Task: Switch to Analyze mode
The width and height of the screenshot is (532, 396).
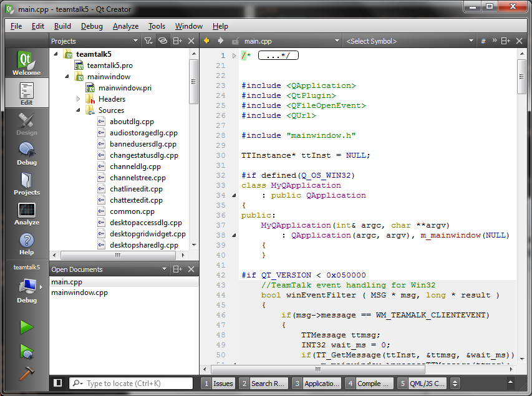Action: pos(26,213)
